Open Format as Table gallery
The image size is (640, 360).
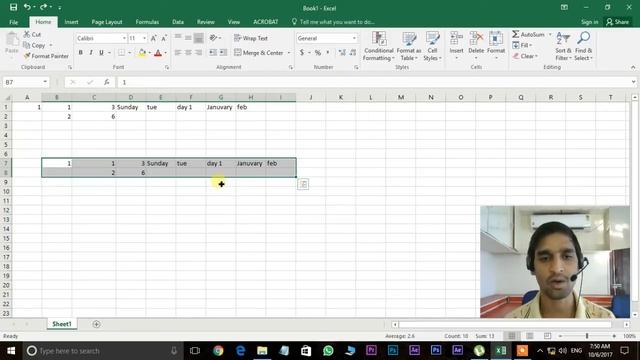409,46
